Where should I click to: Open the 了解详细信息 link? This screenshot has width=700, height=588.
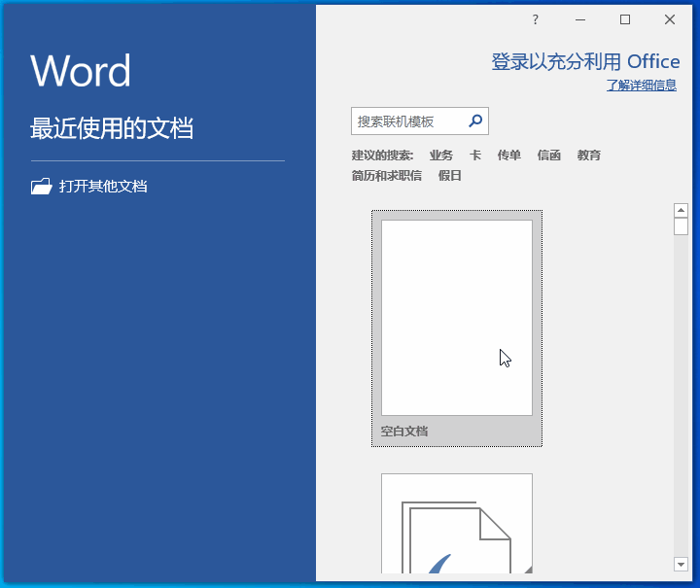[x=642, y=86]
